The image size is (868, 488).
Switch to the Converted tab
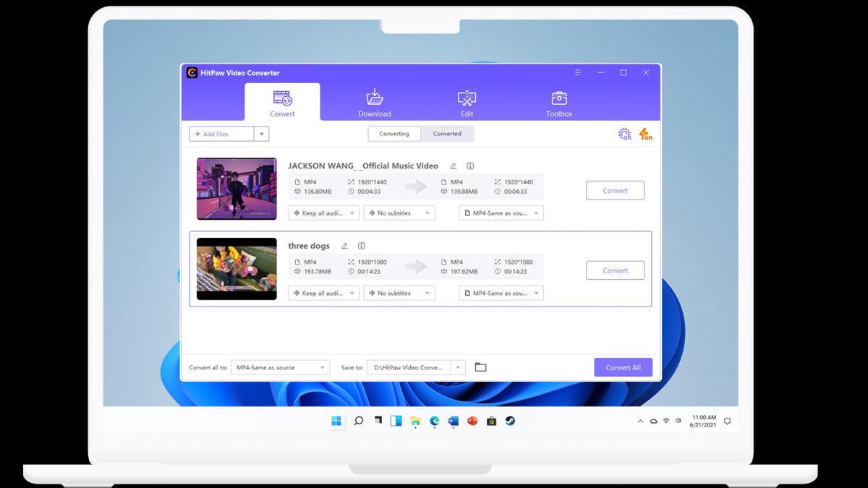(448, 133)
